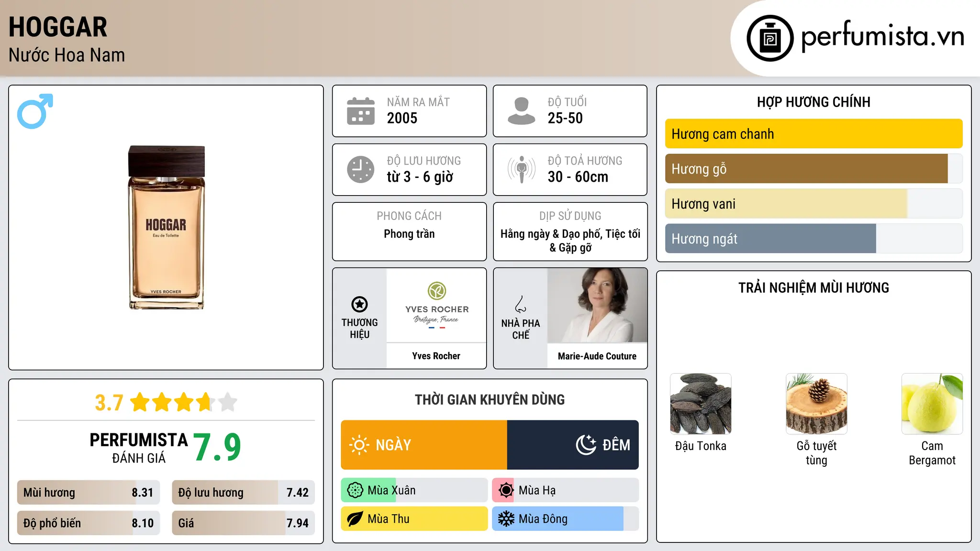Viewport: 980px width, 551px height.
Task: Open the Marie-Aude Couture perfumer name
Action: tap(597, 356)
